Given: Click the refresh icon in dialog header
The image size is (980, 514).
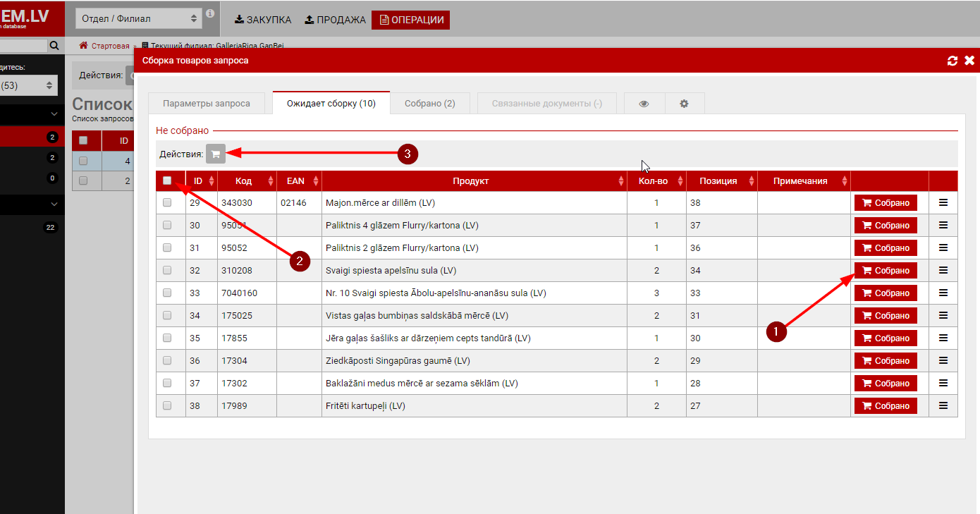Looking at the screenshot, I should point(953,61).
